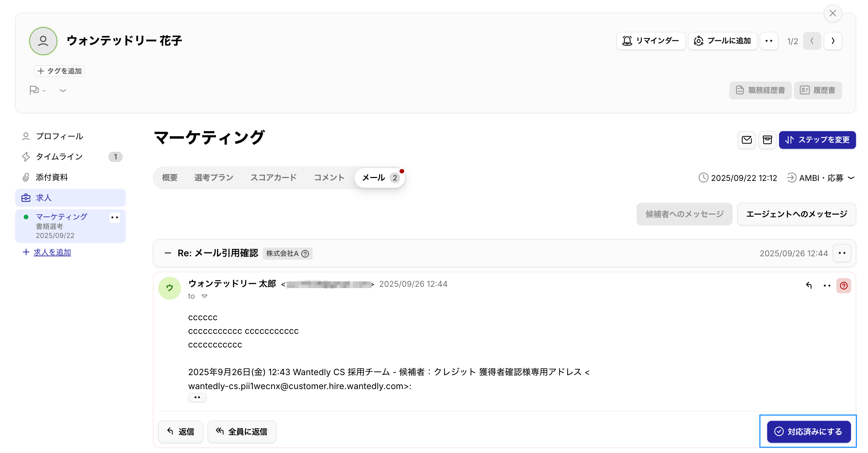Image resolution: width=868 pixels, height=453 pixels.
Task: Collapse the Re: メール引用確認 thread
Action: pos(167,253)
